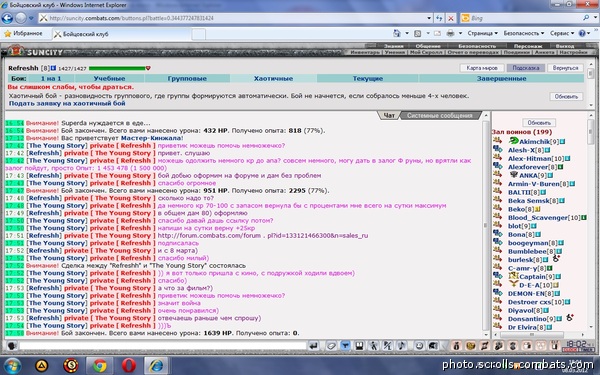Expand the print options dropdown arrow
The height and width of the screenshot is (375, 600).
460,33
